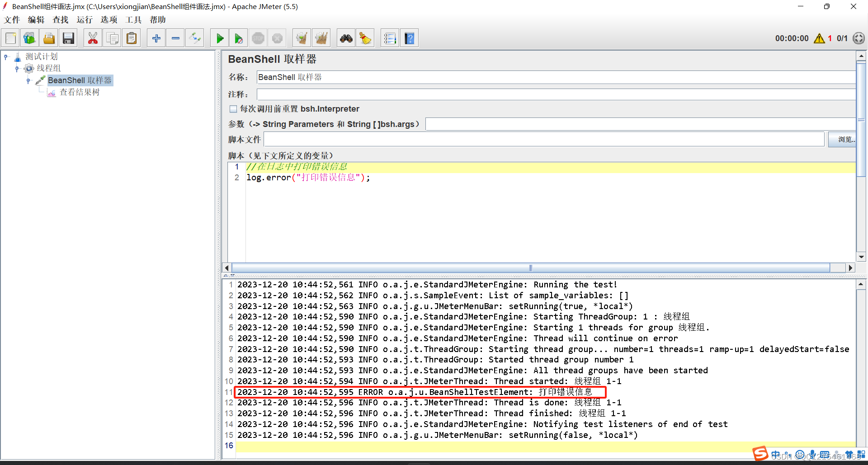Click the Shutdown test icon

coord(277,38)
